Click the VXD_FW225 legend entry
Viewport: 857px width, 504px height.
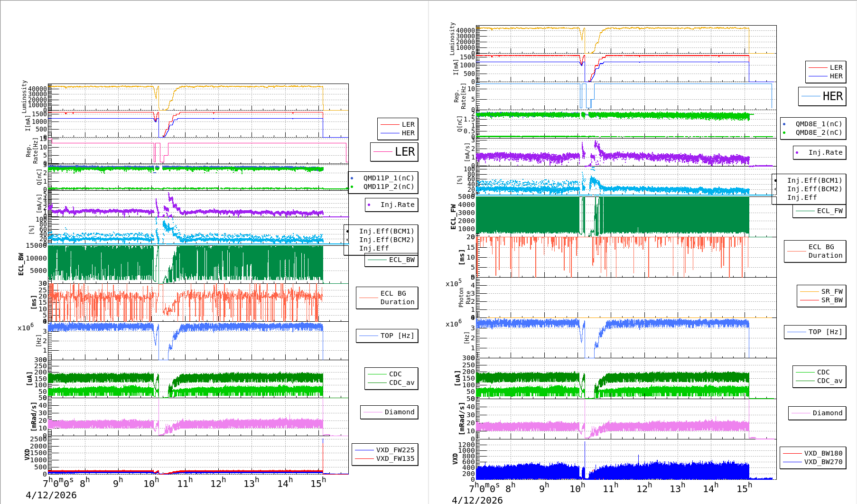tap(385, 450)
